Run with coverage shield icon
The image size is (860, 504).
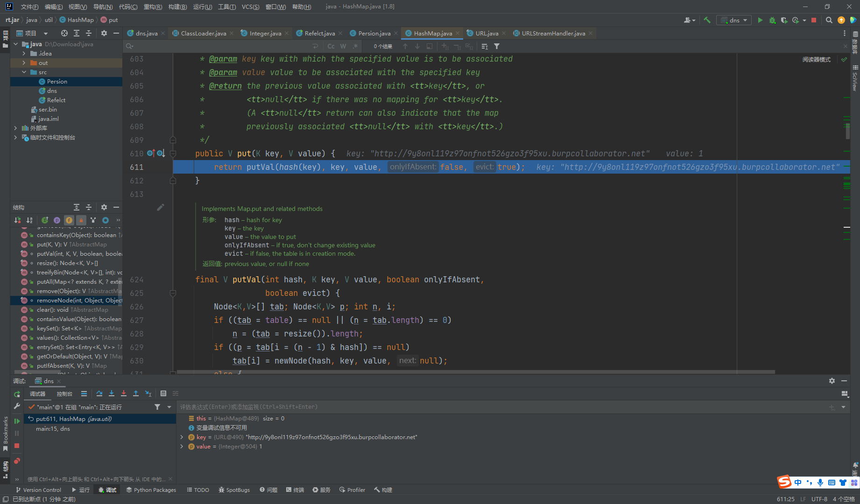[784, 20]
